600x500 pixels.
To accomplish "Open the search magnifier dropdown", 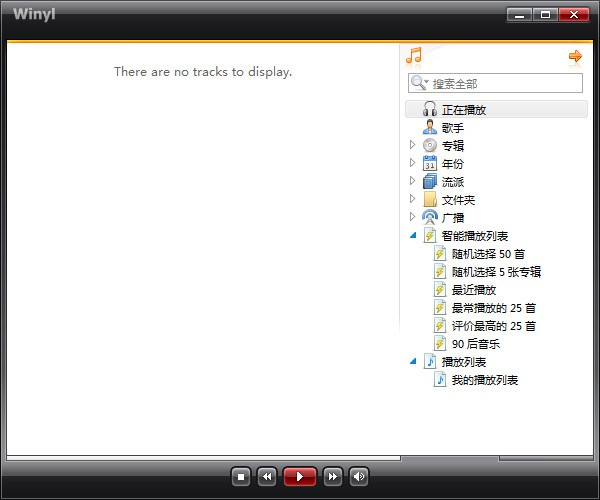I will pyautogui.click(x=420, y=83).
